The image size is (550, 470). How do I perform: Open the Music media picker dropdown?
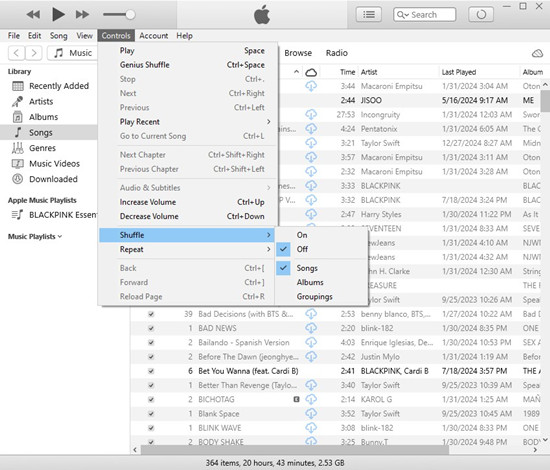[x=72, y=53]
